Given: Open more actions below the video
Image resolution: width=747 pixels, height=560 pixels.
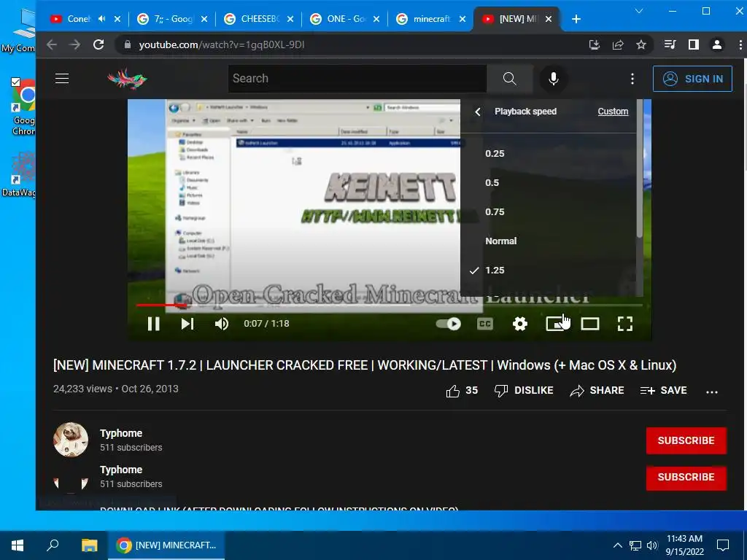Looking at the screenshot, I should point(712,392).
